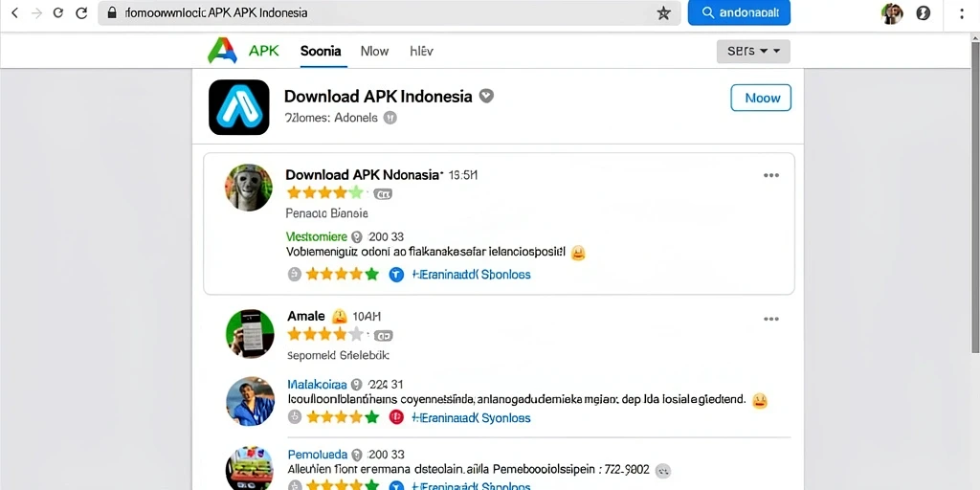
Task: Open options menu for Download APK Ndonasia review
Action: (771, 176)
